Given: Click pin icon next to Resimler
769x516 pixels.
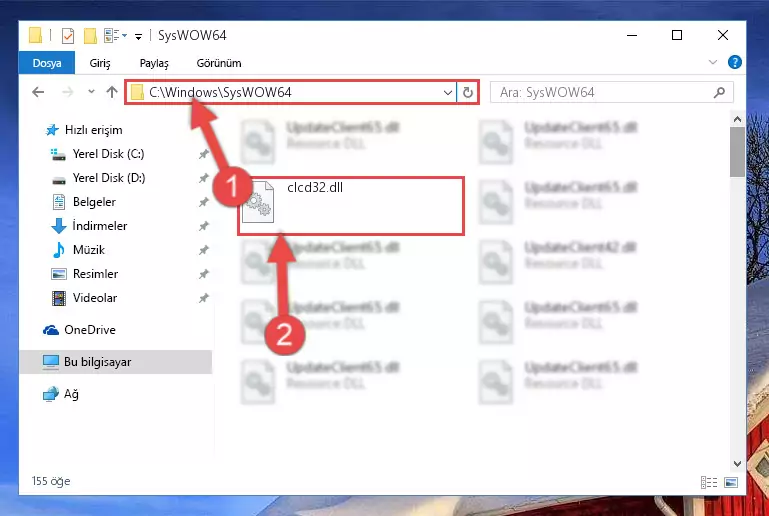Looking at the screenshot, I should point(204,275).
